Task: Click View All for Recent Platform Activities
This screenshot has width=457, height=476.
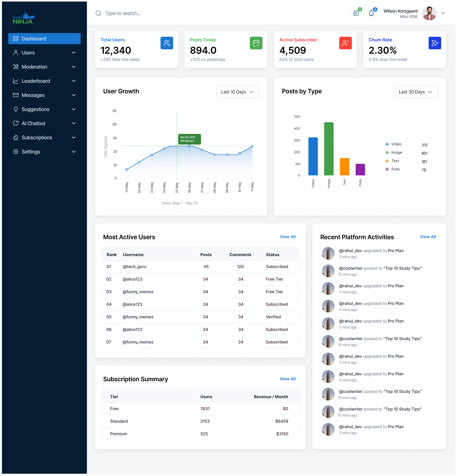Action: pyautogui.click(x=428, y=237)
